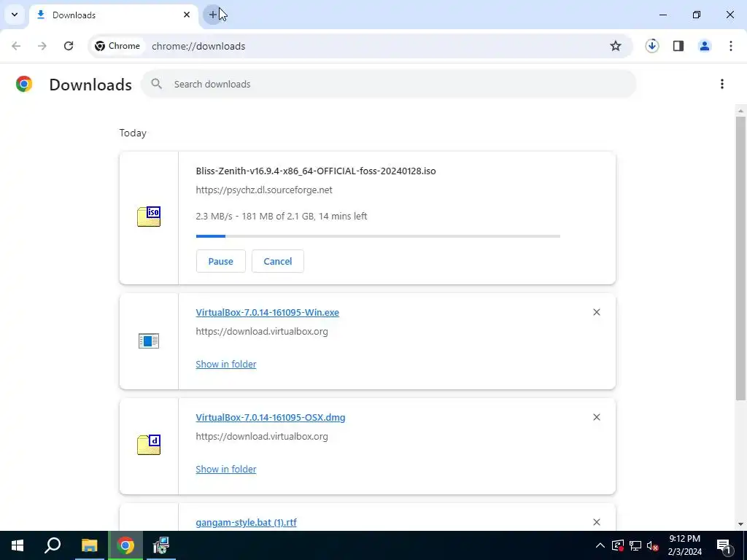Go forward to next page

tap(42, 46)
